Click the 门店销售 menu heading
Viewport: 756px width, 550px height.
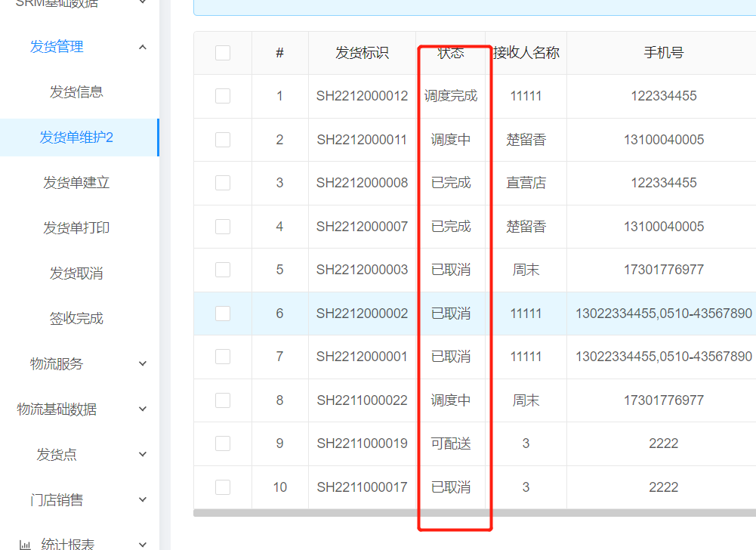click(x=57, y=499)
